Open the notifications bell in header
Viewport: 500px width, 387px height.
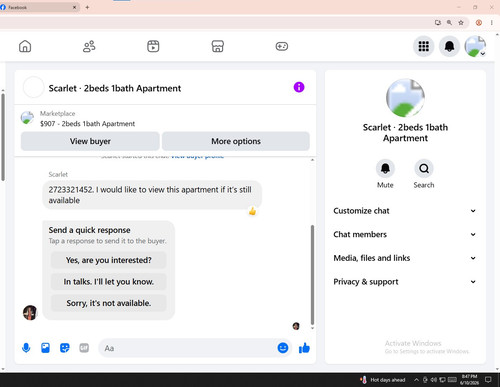click(449, 46)
